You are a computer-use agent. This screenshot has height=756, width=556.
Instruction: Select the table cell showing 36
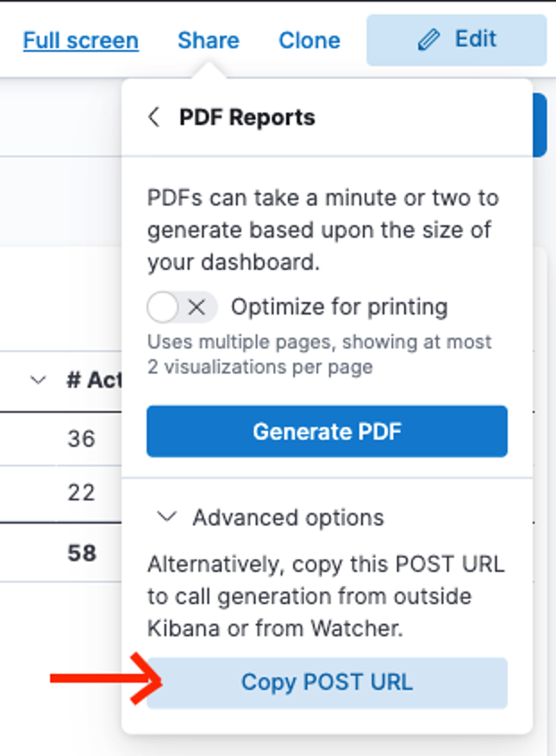click(x=81, y=439)
